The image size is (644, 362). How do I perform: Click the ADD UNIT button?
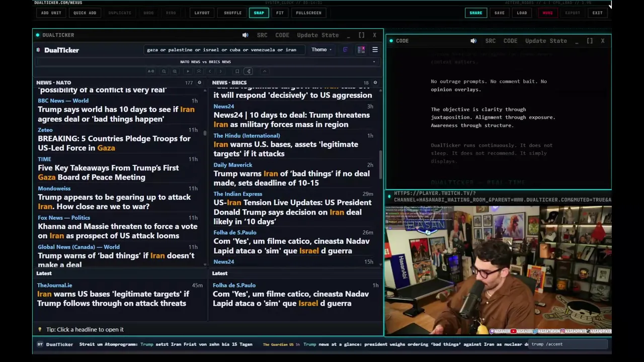tap(51, 13)
